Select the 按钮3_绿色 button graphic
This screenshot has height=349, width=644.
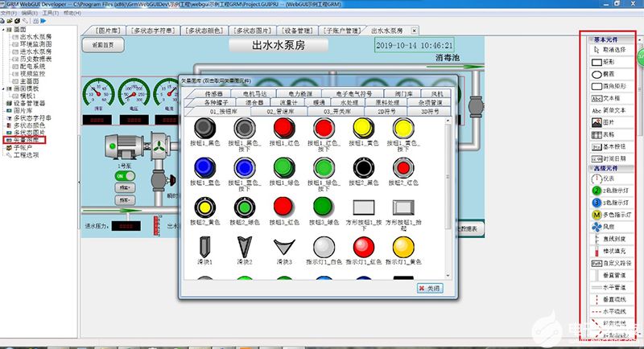click(323, 207)
